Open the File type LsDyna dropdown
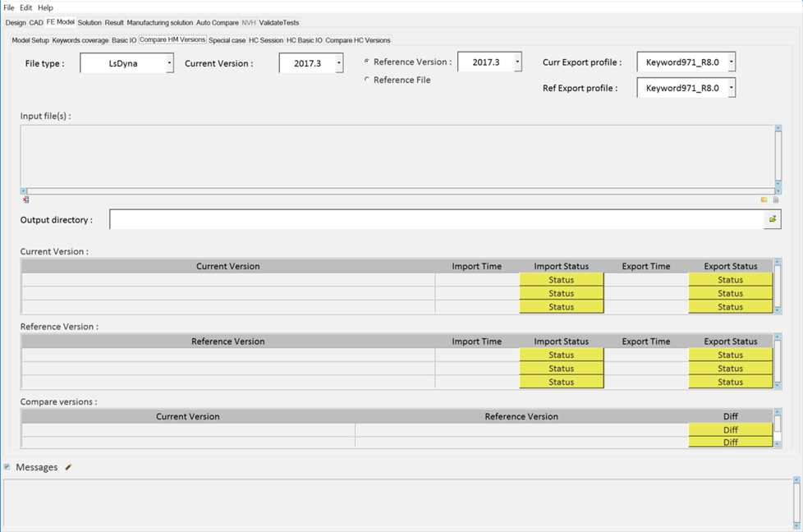 (x=169, y=63)
